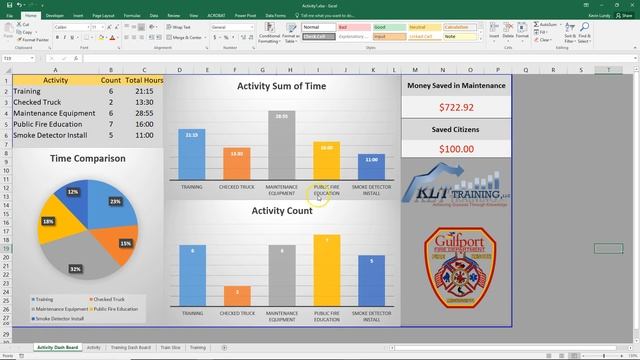This screenshot has width=640, height=360.
Task: Switch to the Developer ribbon tab
Action: tap(55, 16)
